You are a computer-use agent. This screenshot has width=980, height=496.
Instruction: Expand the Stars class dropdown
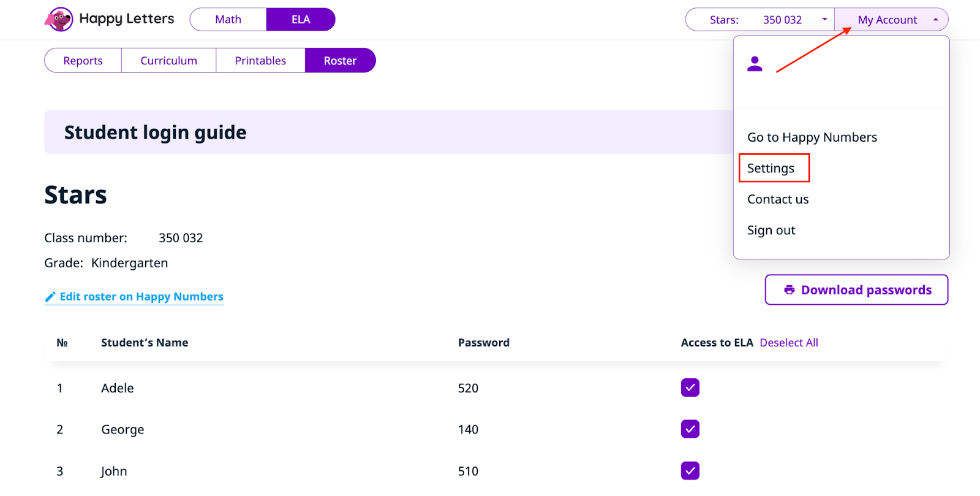point(824,20)
